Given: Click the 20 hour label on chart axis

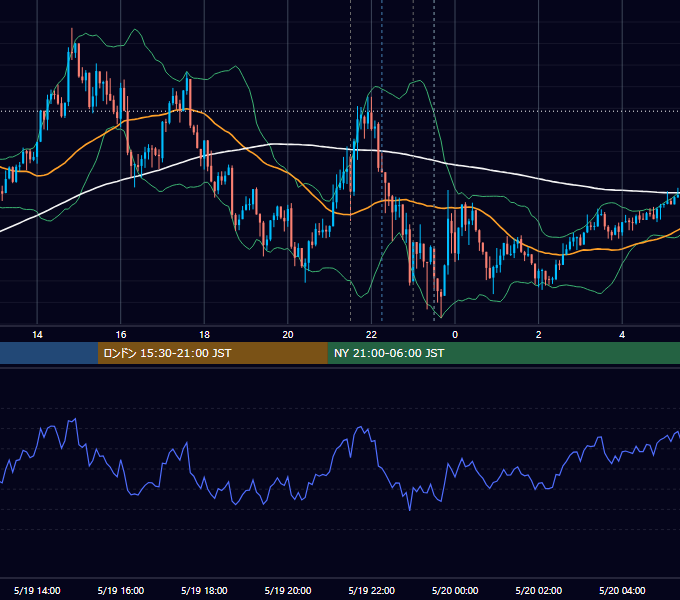Looking at the screenshot, I should point(288,335).
